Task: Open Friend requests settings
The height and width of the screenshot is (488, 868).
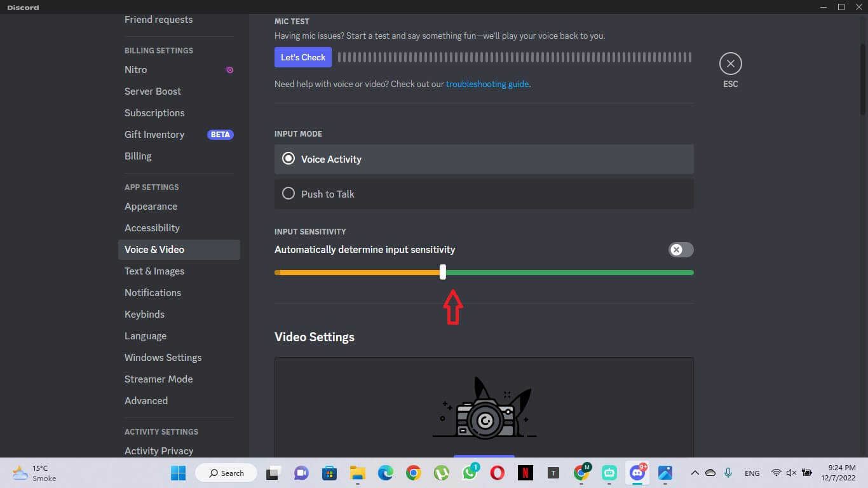Action: (x=158, y=20)
